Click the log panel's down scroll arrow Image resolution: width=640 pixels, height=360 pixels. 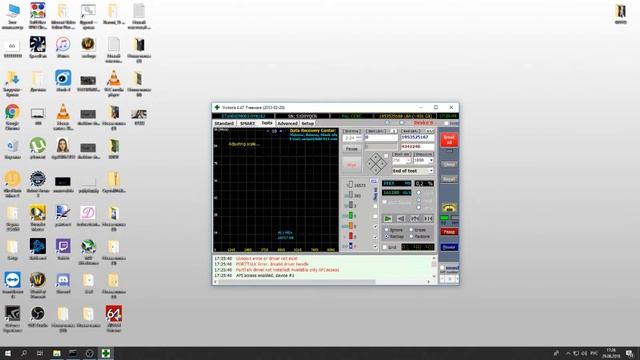pos(434,276)
